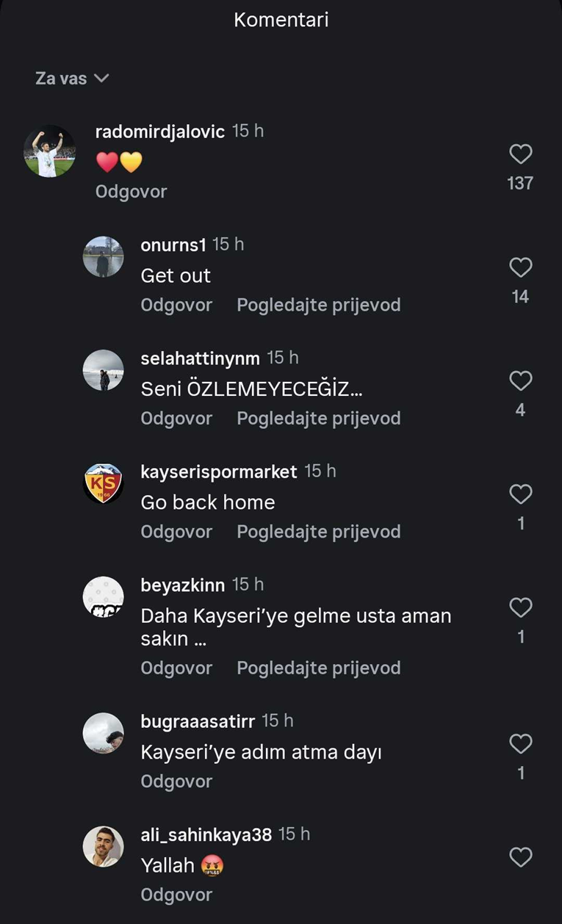Tap heart on bugraaasatirr's comment
The width and height of the screenshot is (562, 924).
(520, 744)
